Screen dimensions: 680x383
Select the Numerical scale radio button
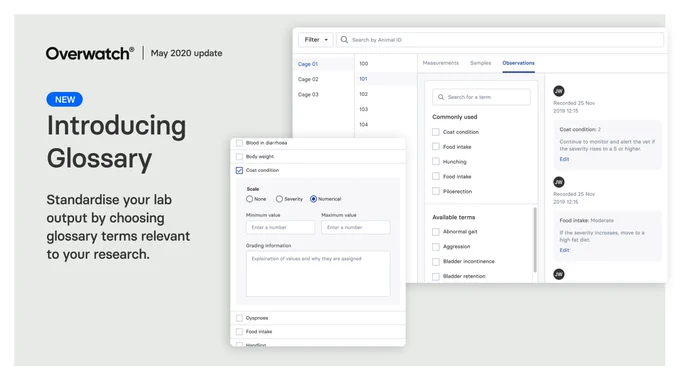pyautogui.click(x=313, y=199)
